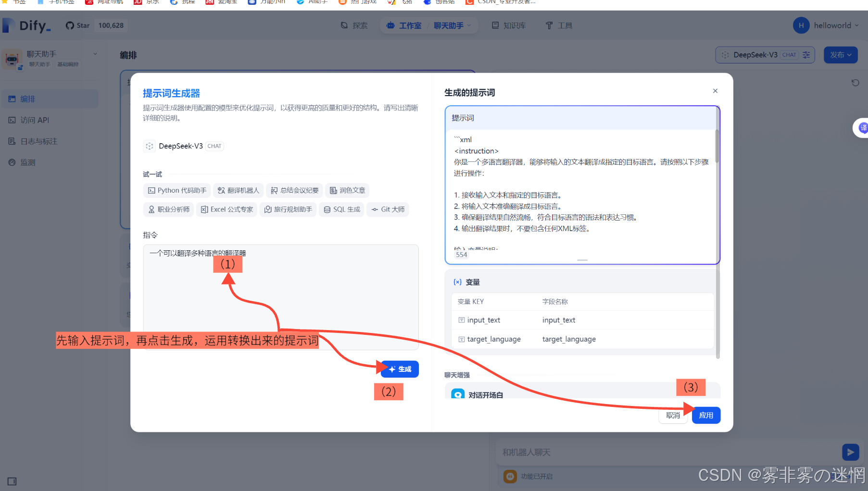Screen dimensions: 868x491
Task: Try the 翻译机器人 template
Action: click(239, 190)
